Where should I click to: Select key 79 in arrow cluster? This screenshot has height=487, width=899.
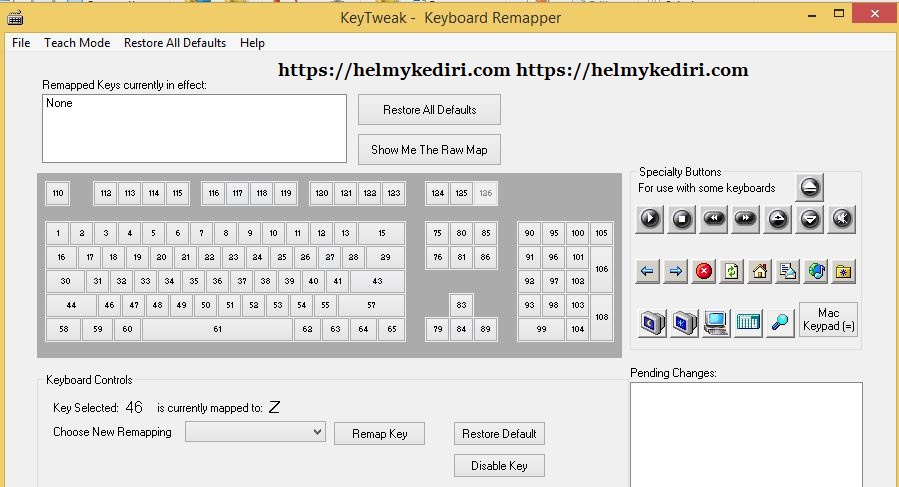(x=438, y=329)
